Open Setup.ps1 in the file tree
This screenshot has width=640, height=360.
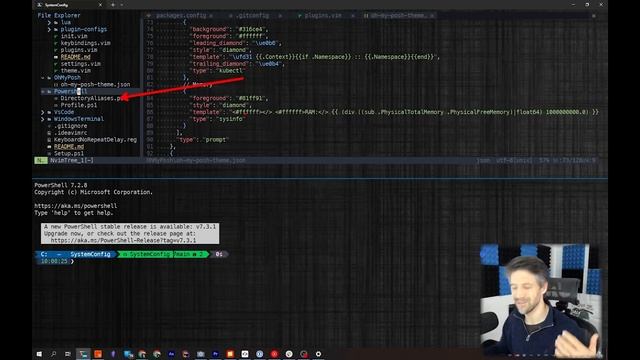click(69, 153)
